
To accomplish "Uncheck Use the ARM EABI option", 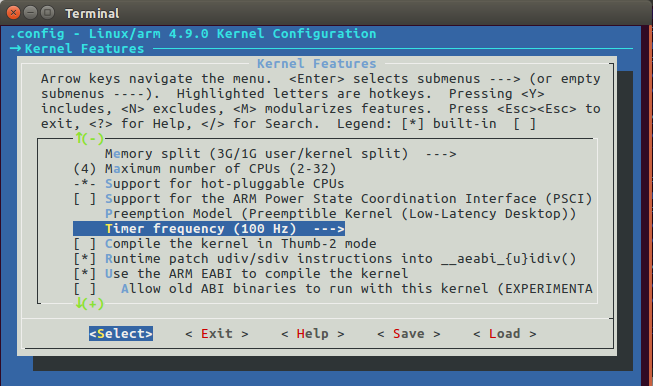I will click(85, 274).
